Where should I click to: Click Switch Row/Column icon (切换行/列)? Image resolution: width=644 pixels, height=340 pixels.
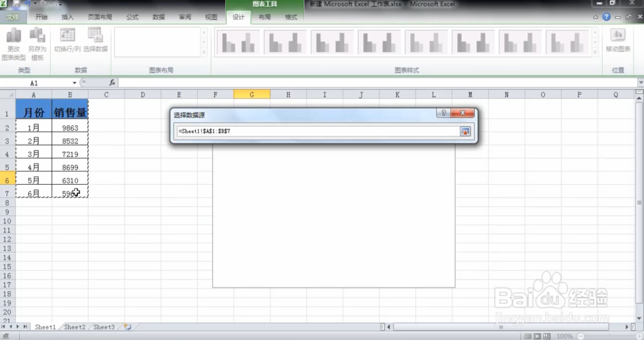[68, 40]
